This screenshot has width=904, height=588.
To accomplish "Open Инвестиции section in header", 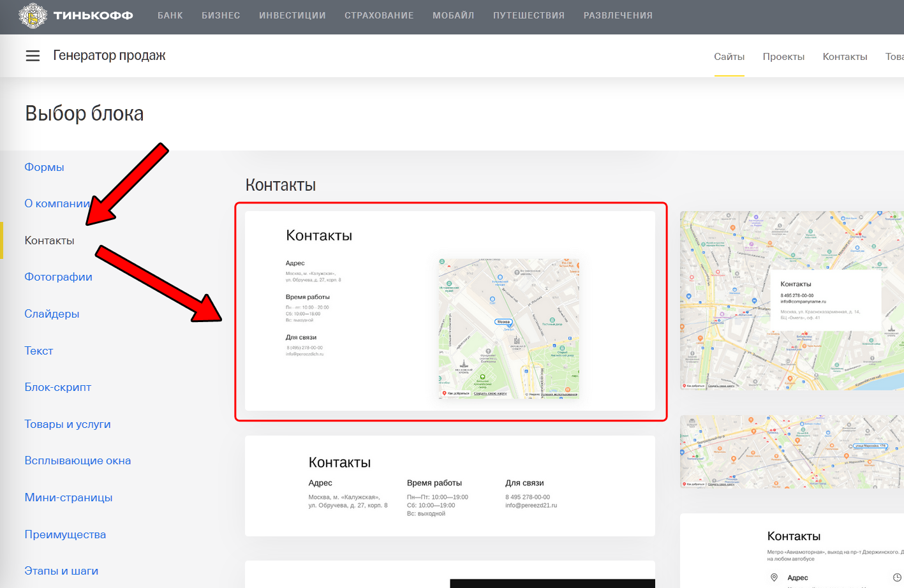I will pos(292,15).
